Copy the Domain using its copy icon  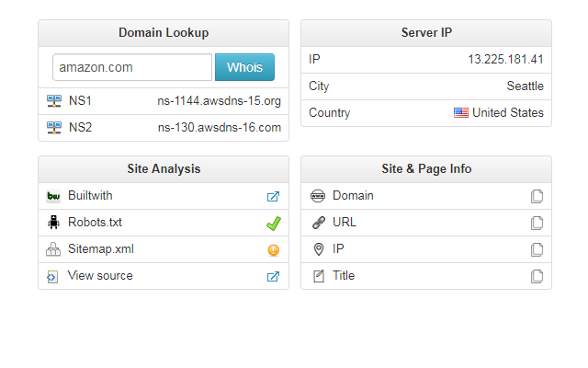[537, 196]
